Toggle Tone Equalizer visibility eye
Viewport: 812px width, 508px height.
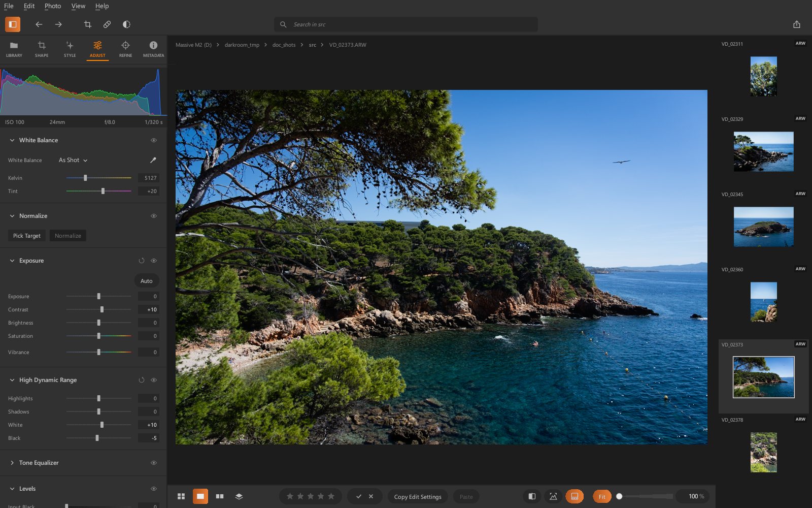pyautogui.click(x=154, y=463)
